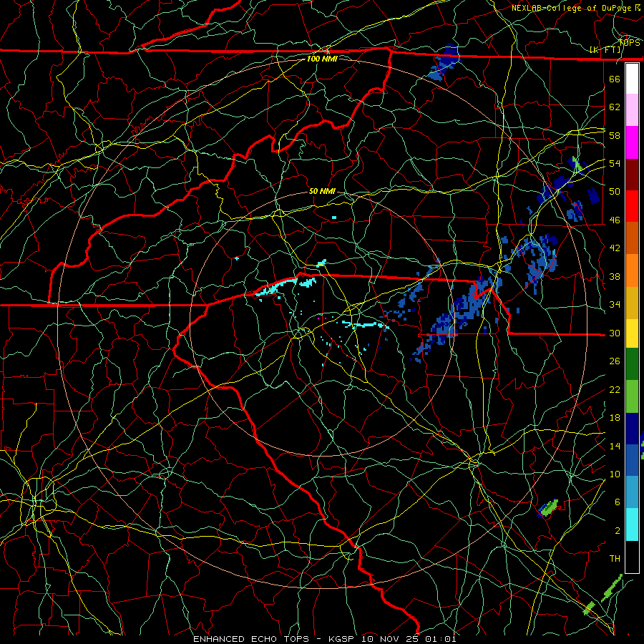Click the cyan legend swatch between 6 and 2
644x644 pixels.
[x=632, y=524]
